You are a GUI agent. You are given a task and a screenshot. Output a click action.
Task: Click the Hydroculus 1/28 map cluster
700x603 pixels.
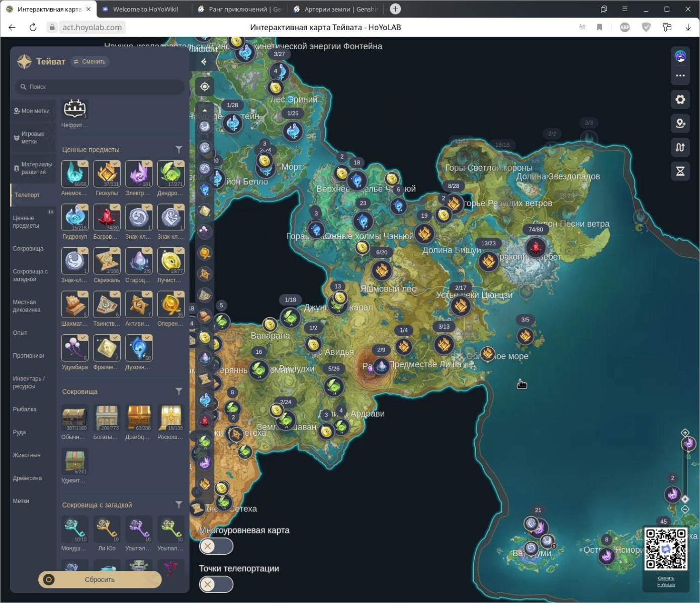coord(232,123)
